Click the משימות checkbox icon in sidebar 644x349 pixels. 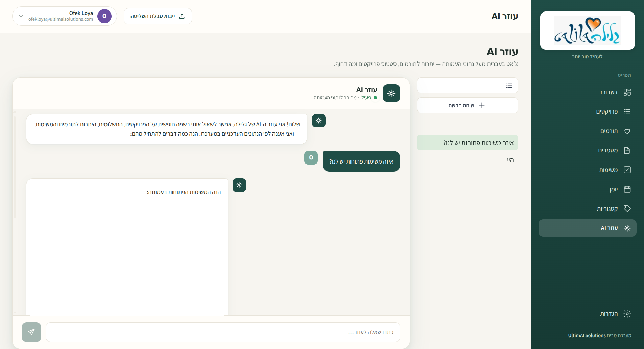(627, 170)
